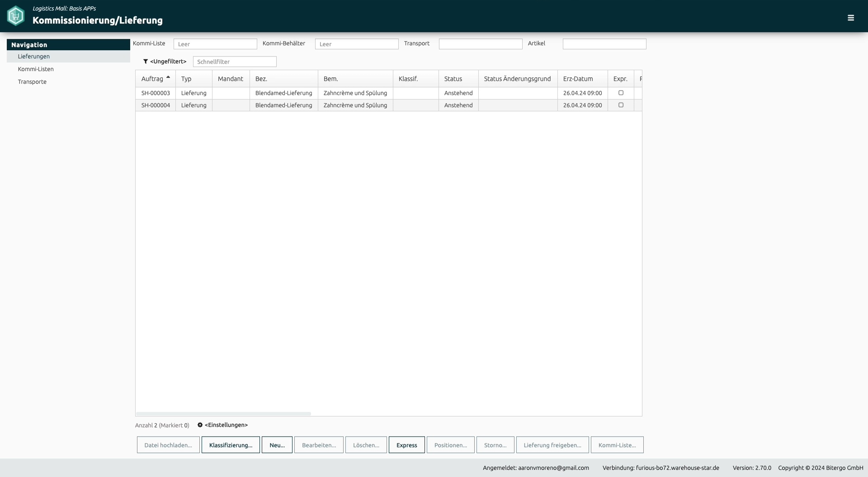Click Anstehend status of SH-000003

(458, 93)
